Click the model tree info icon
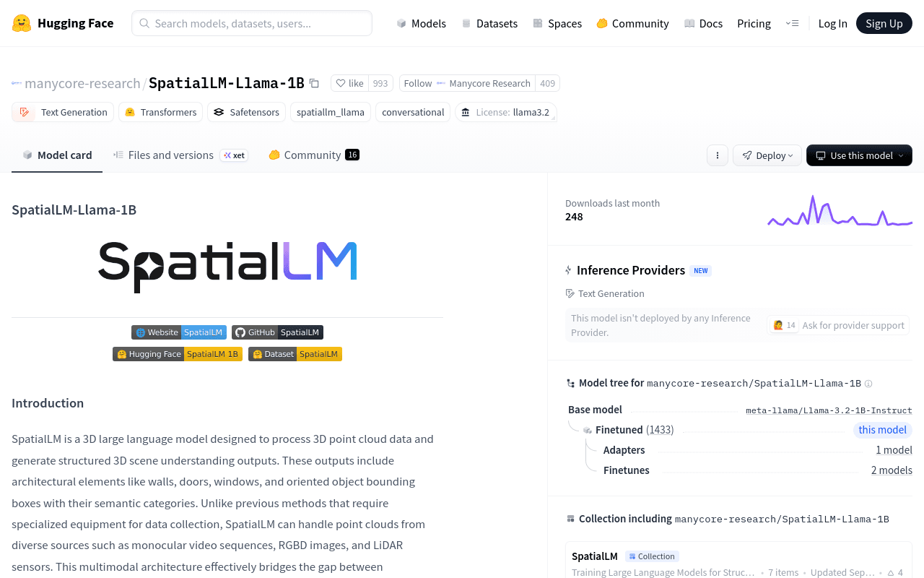 click(868, 384)
